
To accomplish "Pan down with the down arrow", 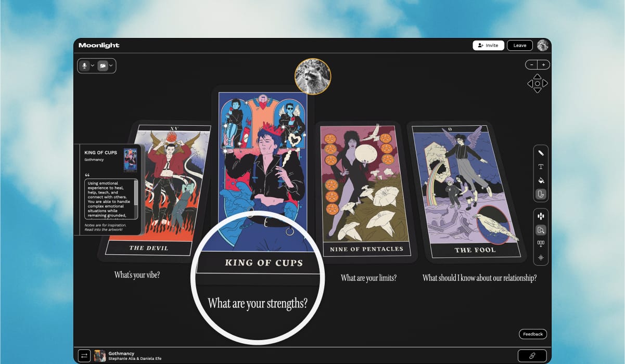I will [x=538, y=90].
